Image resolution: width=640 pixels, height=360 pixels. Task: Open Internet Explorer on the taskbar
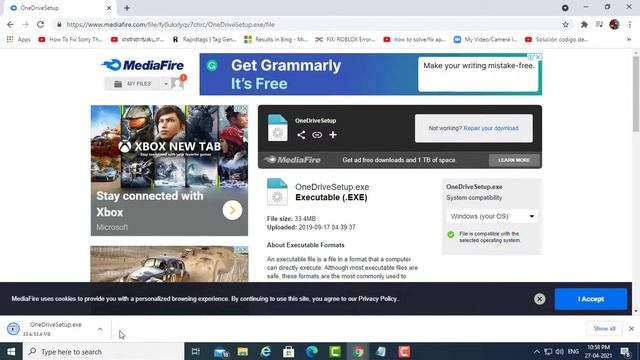pos(266,351)
